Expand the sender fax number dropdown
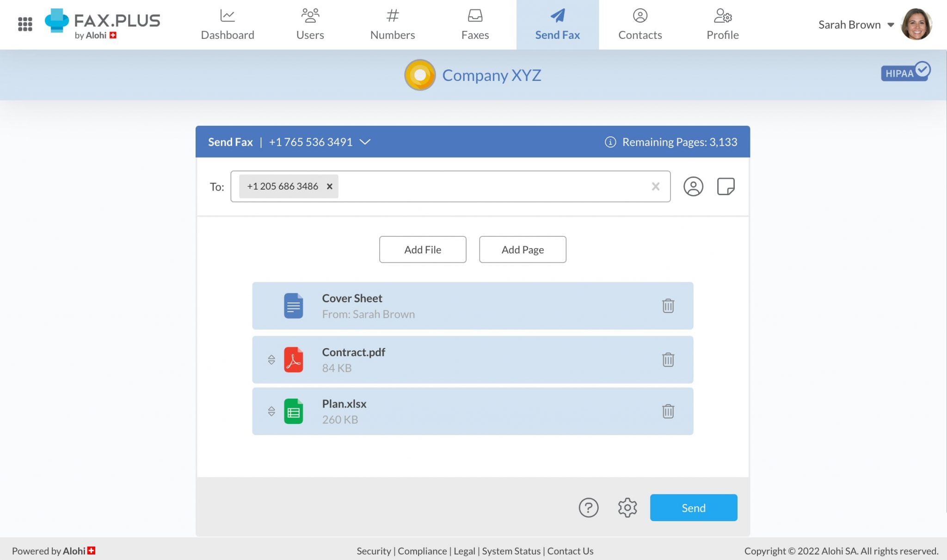This screenshot has height=560, width=947. click(365, 142)
